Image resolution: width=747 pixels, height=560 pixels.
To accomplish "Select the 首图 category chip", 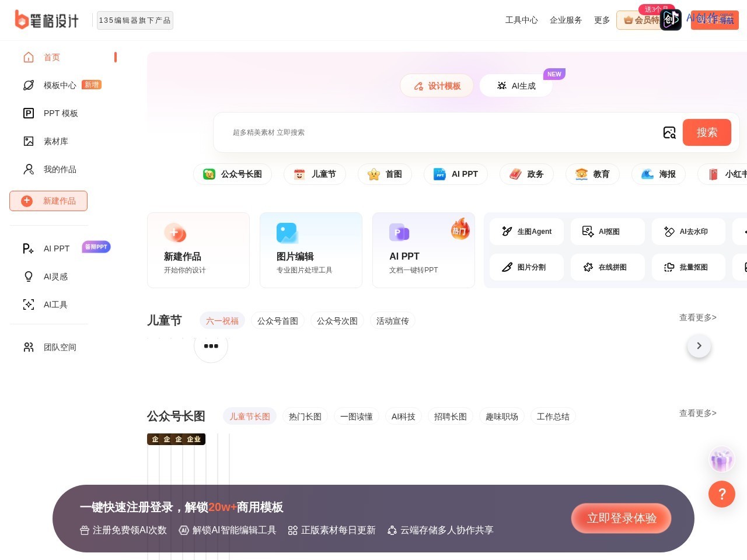I will click(x=385, y=174).
